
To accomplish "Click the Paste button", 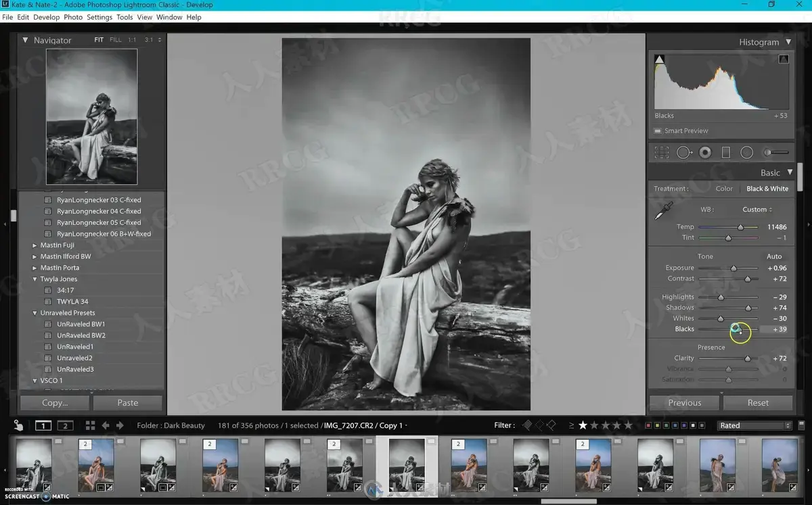I will (128, 403).
